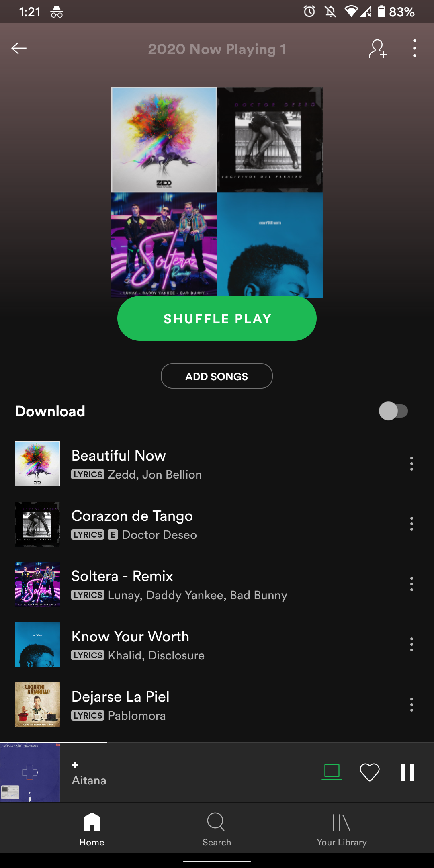Toggle the Download switch on

pos(393,411)
